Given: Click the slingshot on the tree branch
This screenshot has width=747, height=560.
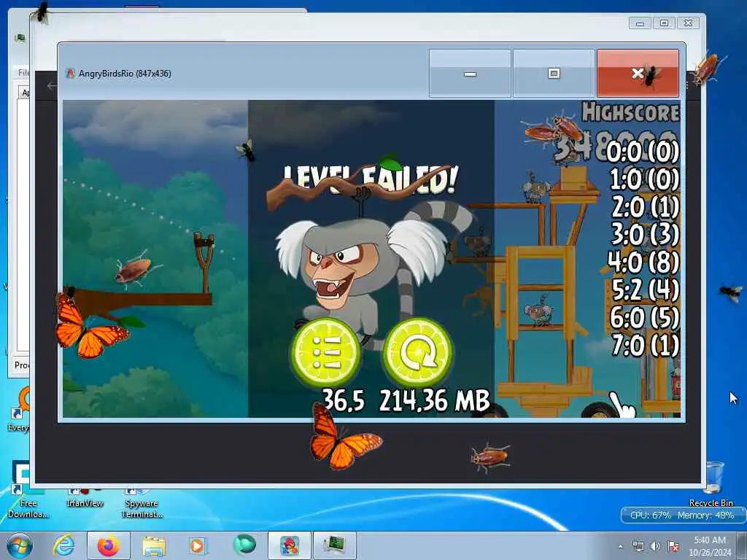Looking at the screenshot, I should point(204,262).
